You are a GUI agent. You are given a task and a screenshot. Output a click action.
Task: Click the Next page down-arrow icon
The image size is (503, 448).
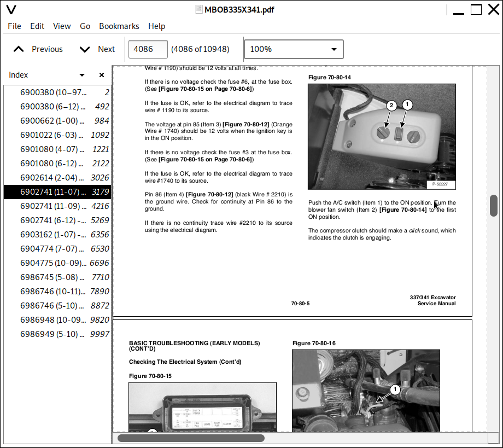84,49
